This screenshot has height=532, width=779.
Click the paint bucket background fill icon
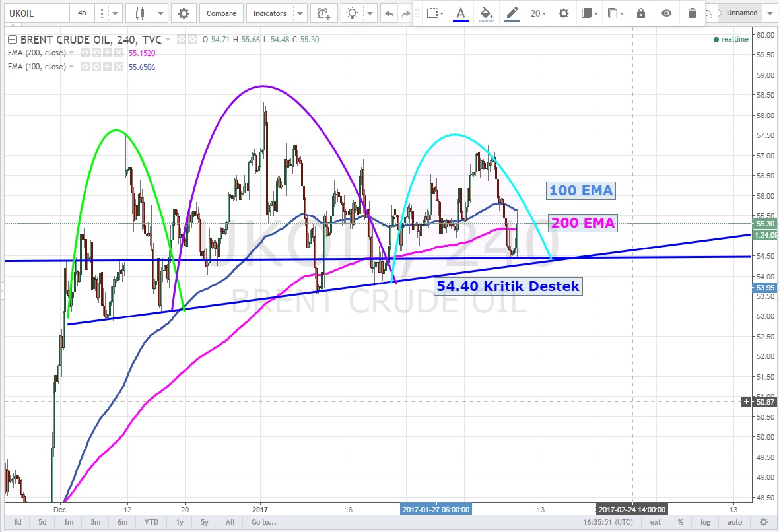coord(487,13)
